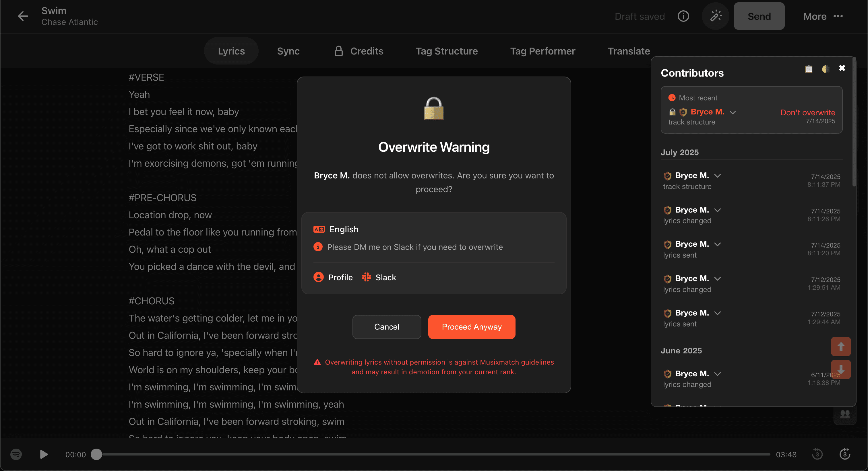Expand Bryce M. chevron in Most recent card
868x471 pixels.
pyautogui.click(x=733, y=112)
